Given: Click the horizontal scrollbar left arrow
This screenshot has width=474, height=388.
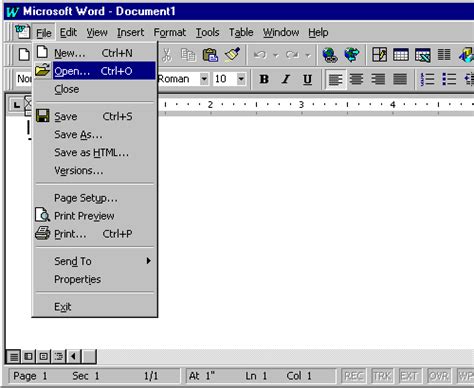Looking at the screenshot, I should pos(74,357).
